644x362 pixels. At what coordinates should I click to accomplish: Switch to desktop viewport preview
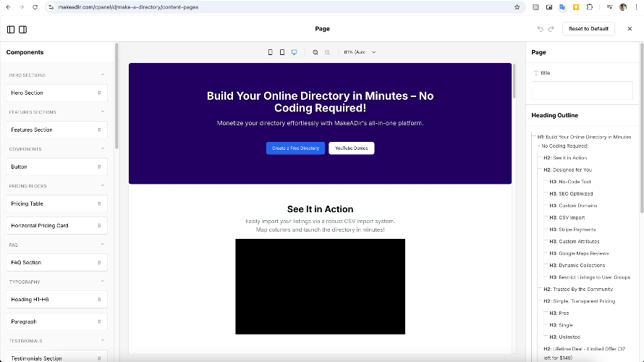(x=294, y=52)
